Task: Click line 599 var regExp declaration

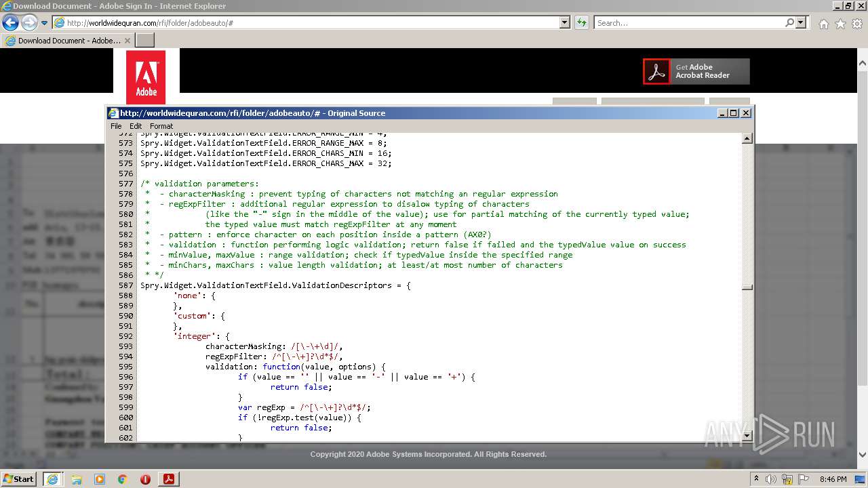Action: 304,407
